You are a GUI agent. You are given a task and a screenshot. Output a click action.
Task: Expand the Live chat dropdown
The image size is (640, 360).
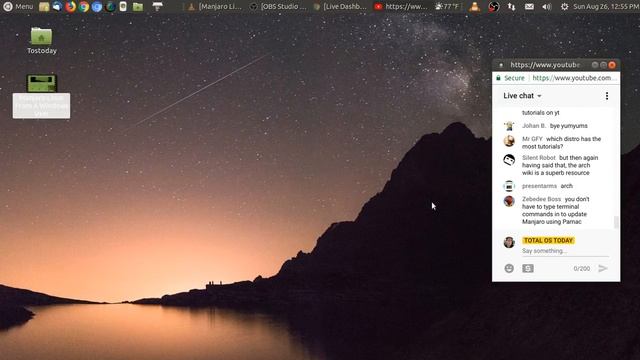point(522,96)
